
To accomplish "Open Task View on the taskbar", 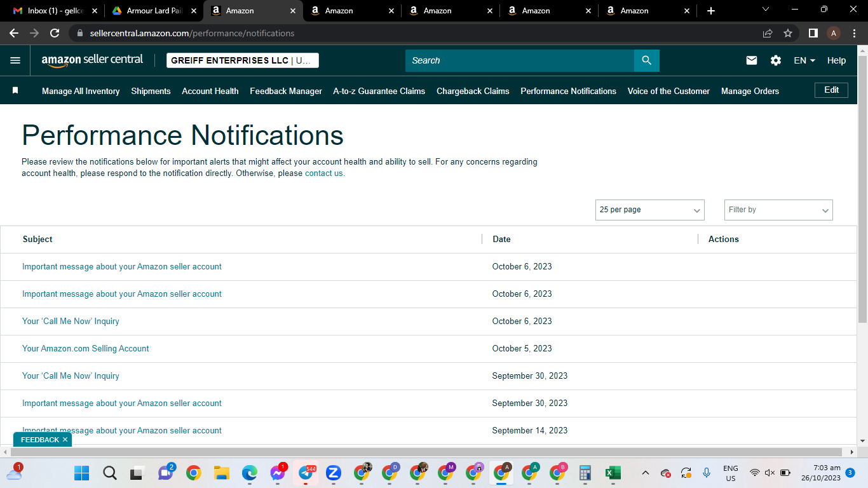I will pos(137,473).
